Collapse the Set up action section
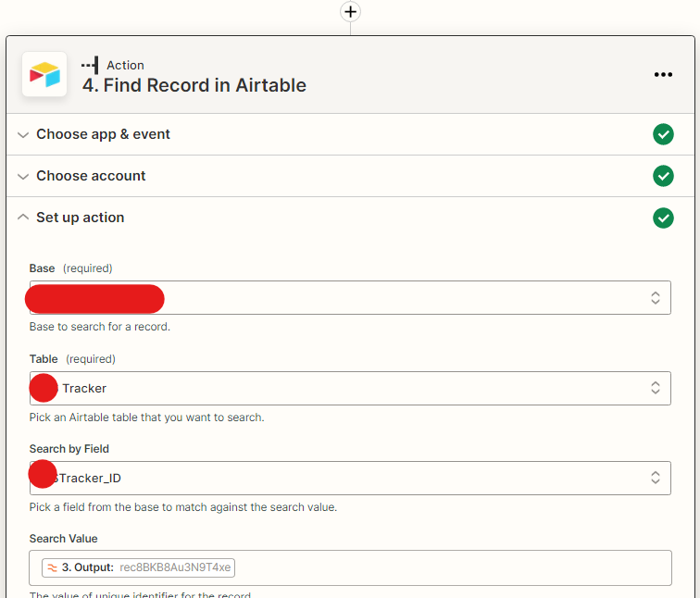The height and width of the screenshot is (598, 700). [x=350, y=218]
